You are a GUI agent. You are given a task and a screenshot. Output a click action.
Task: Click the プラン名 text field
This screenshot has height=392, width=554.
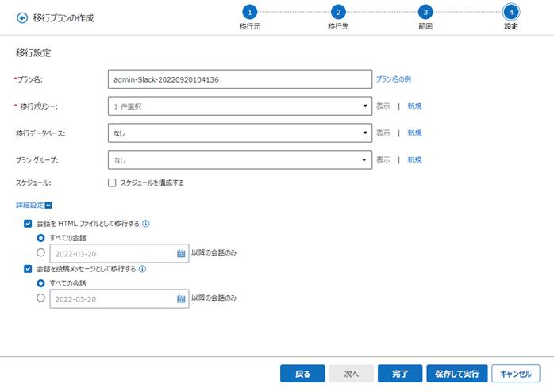(240, 79)
